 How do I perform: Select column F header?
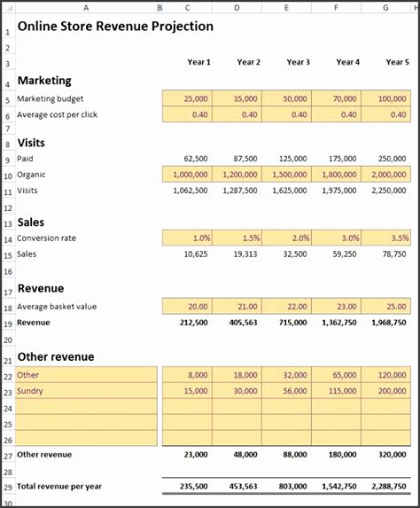336,8
